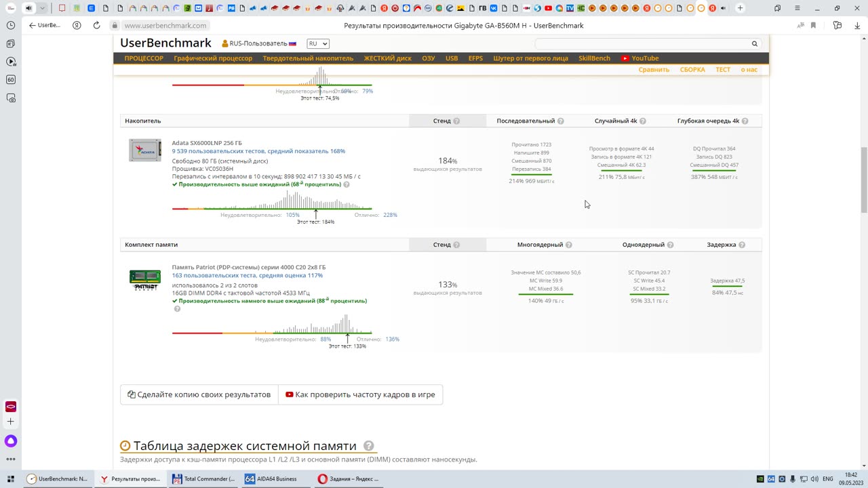Click help icon beside Последовательный header
The width and height of the screenshot is (868, 488).
561,121
